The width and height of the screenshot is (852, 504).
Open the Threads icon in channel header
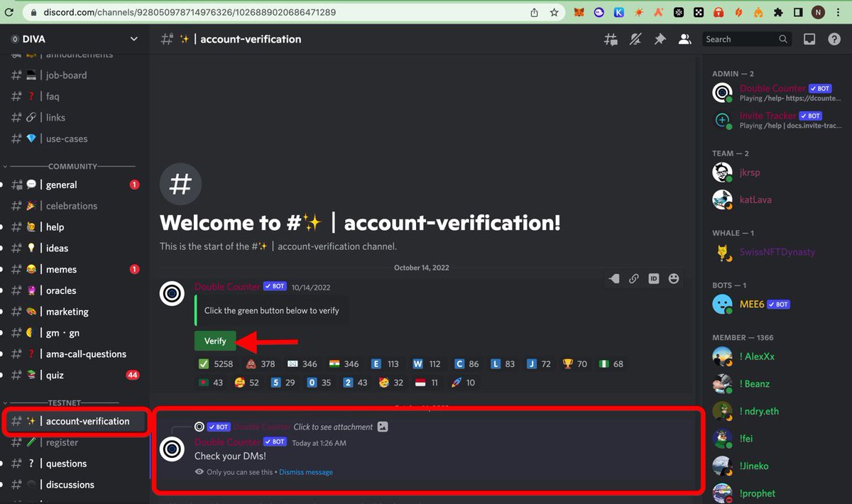(x=611, y=40)
